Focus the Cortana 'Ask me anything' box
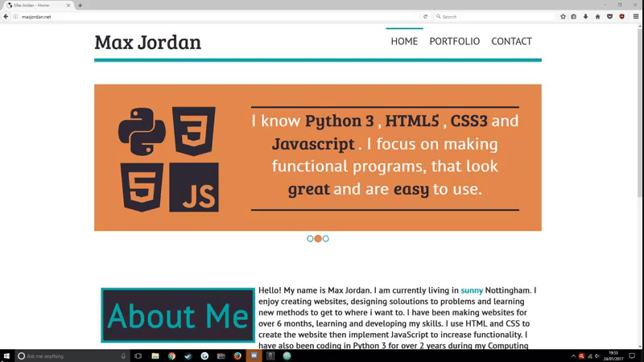 pos(72,356)
